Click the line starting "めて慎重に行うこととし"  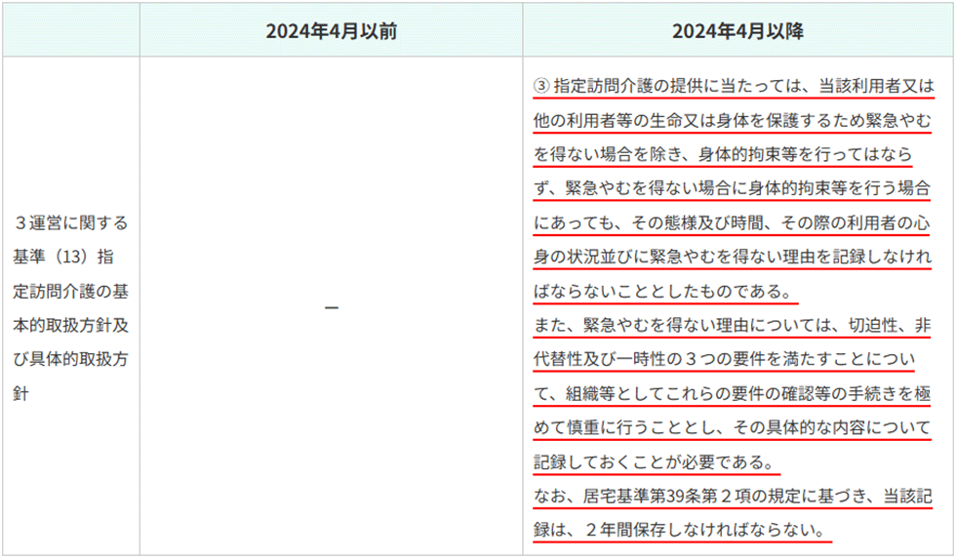(x=733, y=427)
